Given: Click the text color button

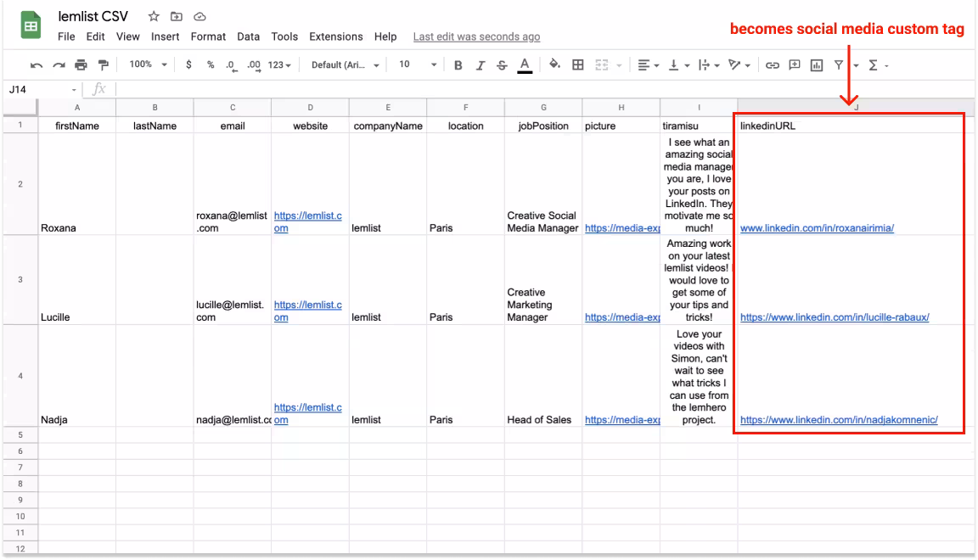Looking at the screenshot, I should 525,65.
